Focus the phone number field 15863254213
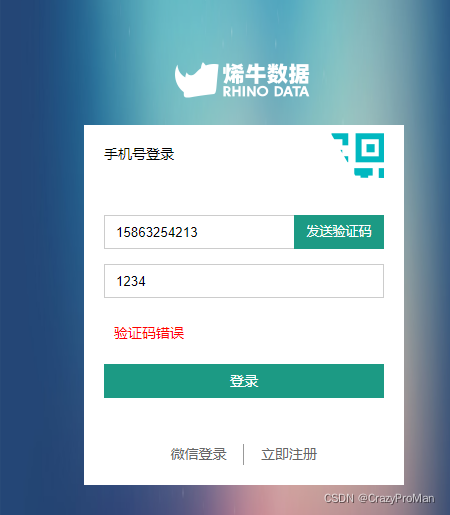This screenshot has width=450, height=515. point(199,232)
